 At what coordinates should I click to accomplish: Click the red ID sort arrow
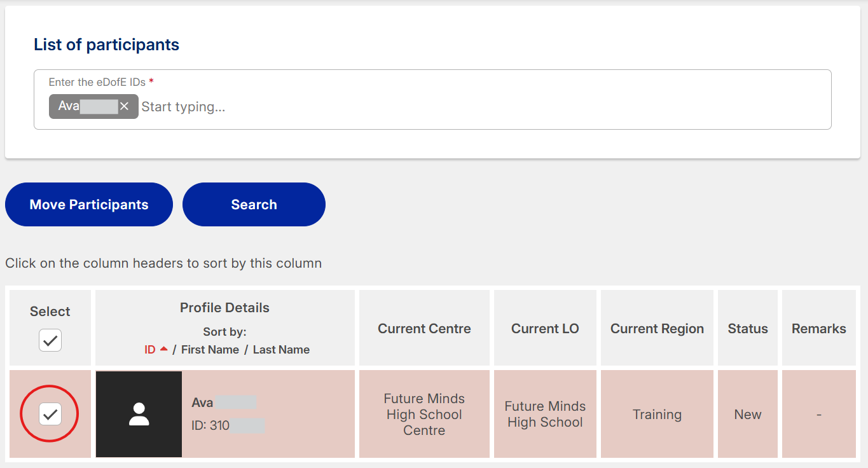coord(164,348)
